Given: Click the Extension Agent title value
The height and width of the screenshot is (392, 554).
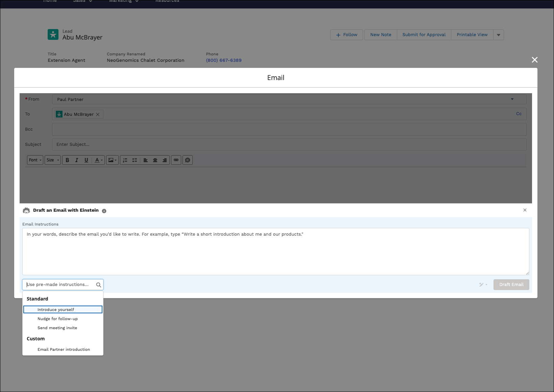Looking at the screenshot, I should point(67,60).
